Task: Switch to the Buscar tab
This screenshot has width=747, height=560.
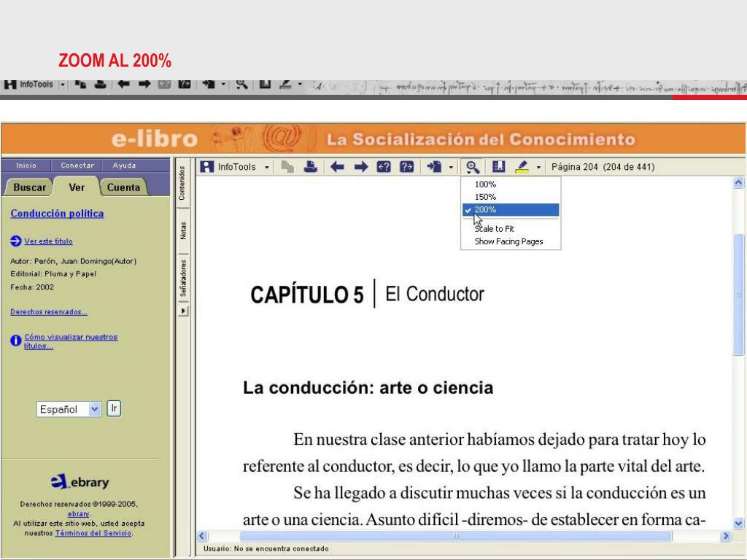Action: [x=30, y=187]
